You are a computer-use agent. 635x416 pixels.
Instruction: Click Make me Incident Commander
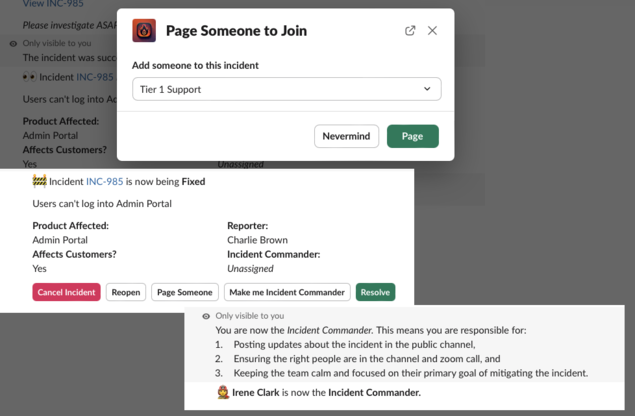[x=287, y=292]
